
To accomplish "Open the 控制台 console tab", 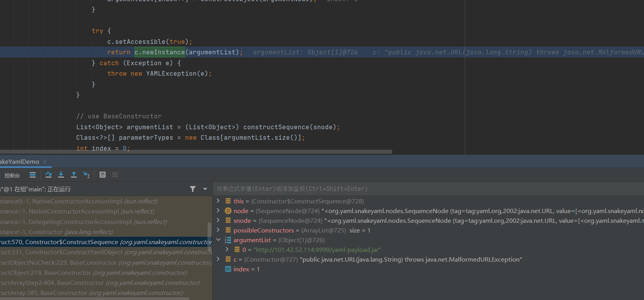I will tap(12, 175).
